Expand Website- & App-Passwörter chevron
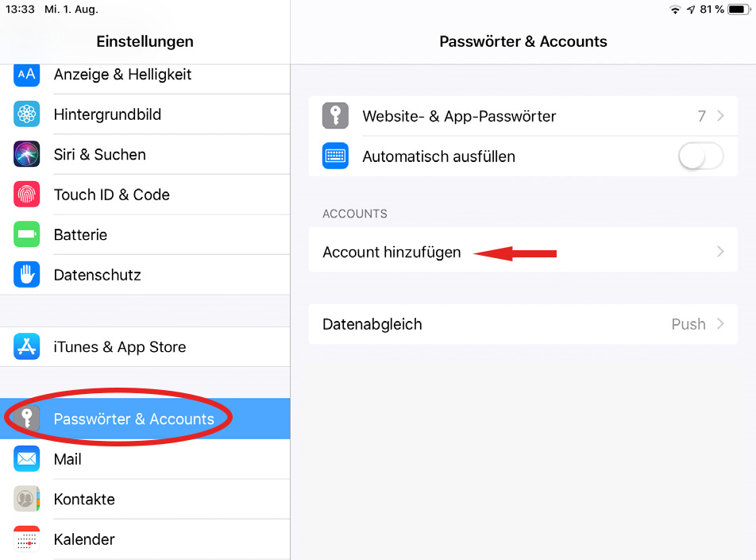Image resolution: width=756 pixels, height=560 pixels. pos(721,116)
